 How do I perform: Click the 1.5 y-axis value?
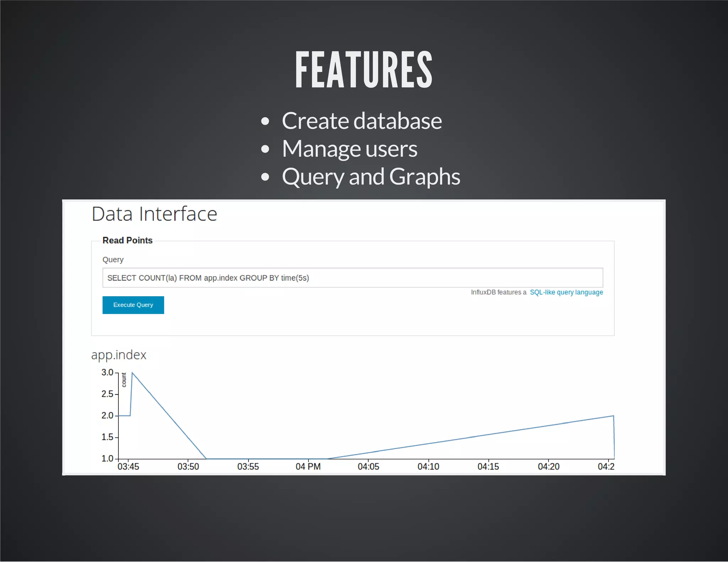(x=107, y=437)
